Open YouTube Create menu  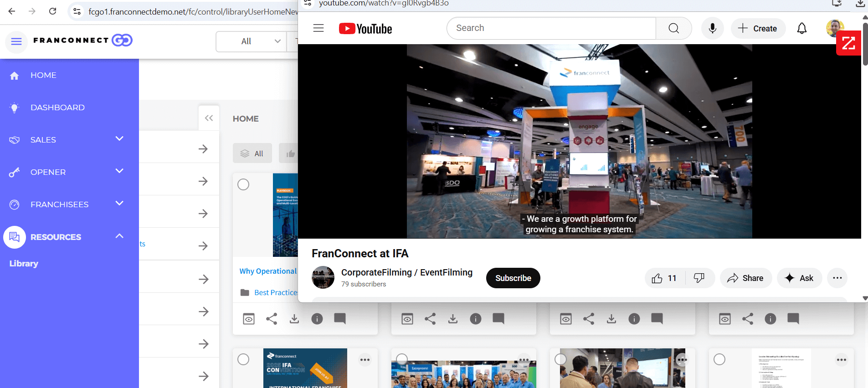pyautogui.click(x=758, y=28)
